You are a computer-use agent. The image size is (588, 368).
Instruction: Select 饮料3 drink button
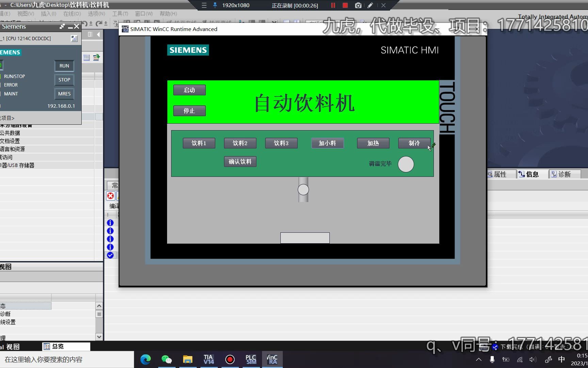(281, 143)
